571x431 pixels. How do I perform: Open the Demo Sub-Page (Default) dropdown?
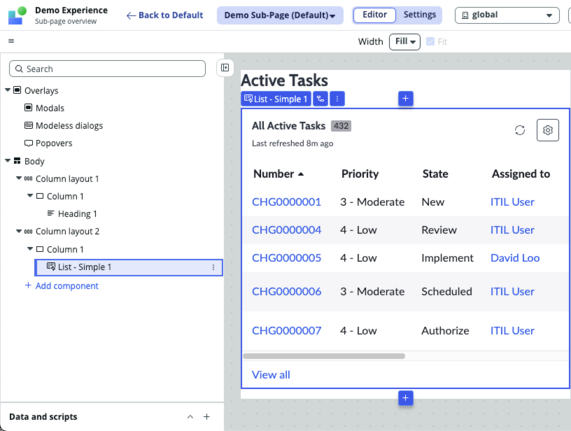280,15
